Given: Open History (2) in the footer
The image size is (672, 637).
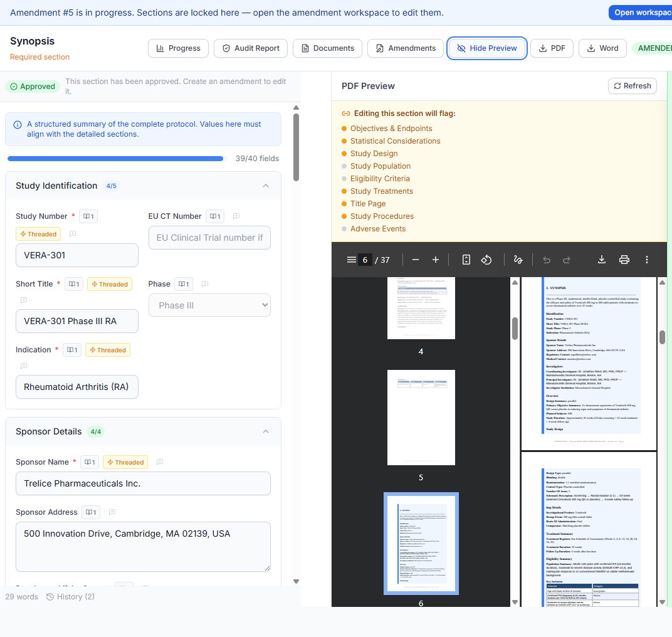Looking at the screenshot, I should pos(70,597).
